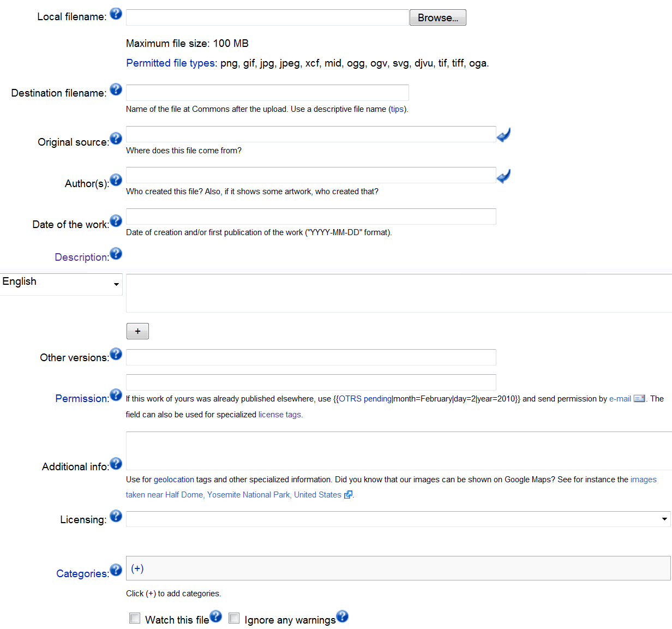
Task: Click help icon next to Description
Action: pyautogui.click(x=116, y=253)
